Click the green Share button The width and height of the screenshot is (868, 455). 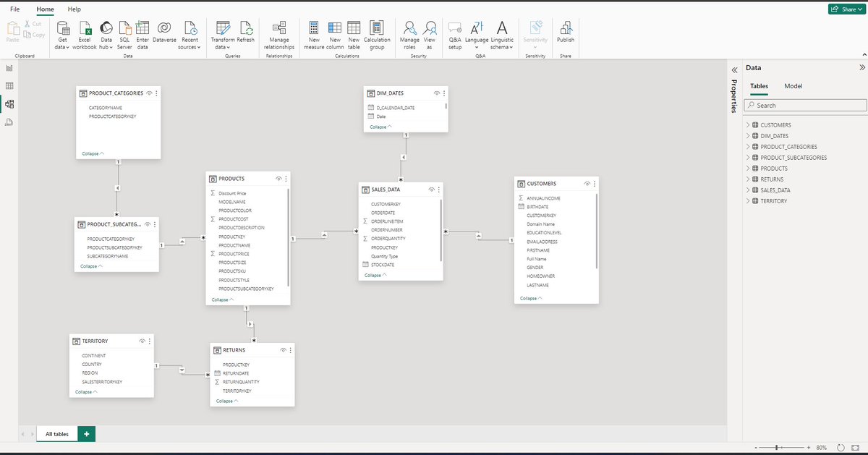coord(846,9)
